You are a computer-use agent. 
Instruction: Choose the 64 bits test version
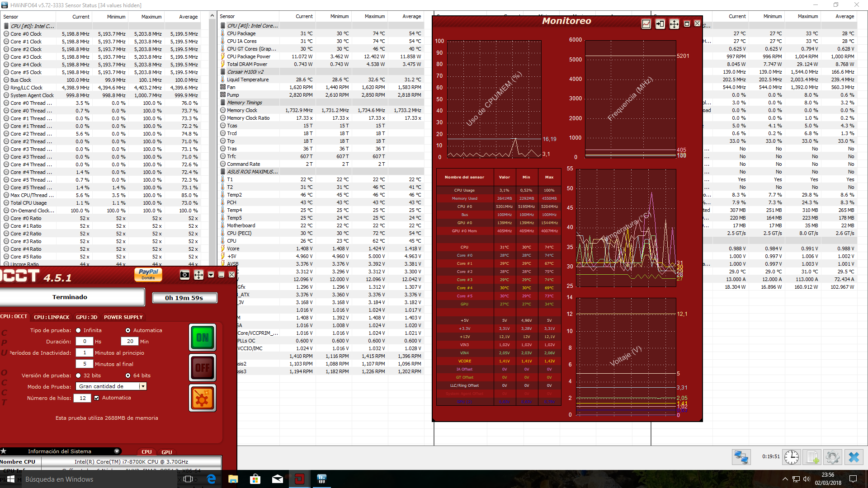[128, 375]
